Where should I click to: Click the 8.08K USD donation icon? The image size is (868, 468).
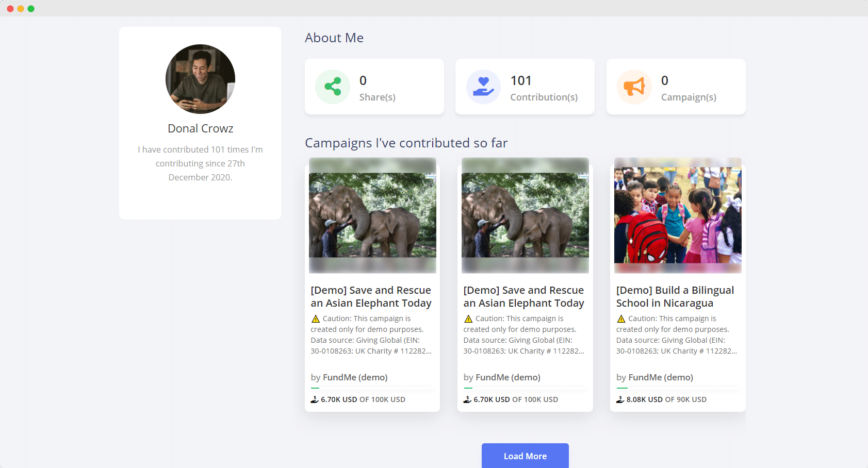(x=620, y=399)
